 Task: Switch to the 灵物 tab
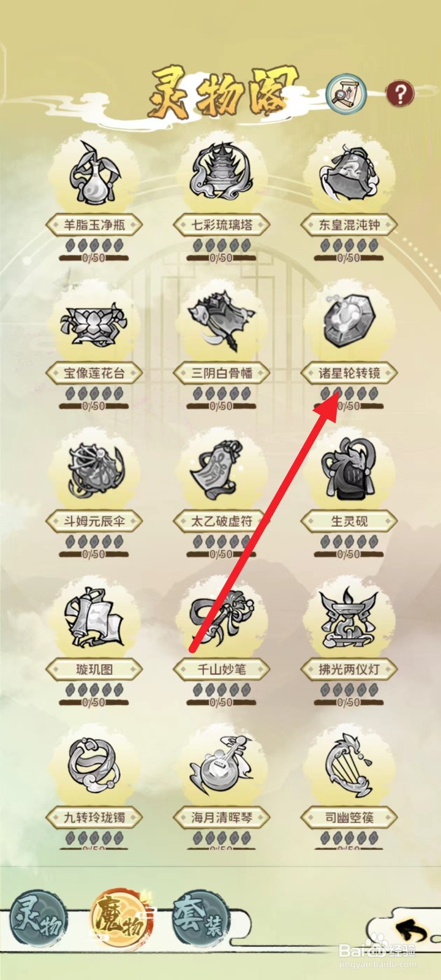[38, 916]
